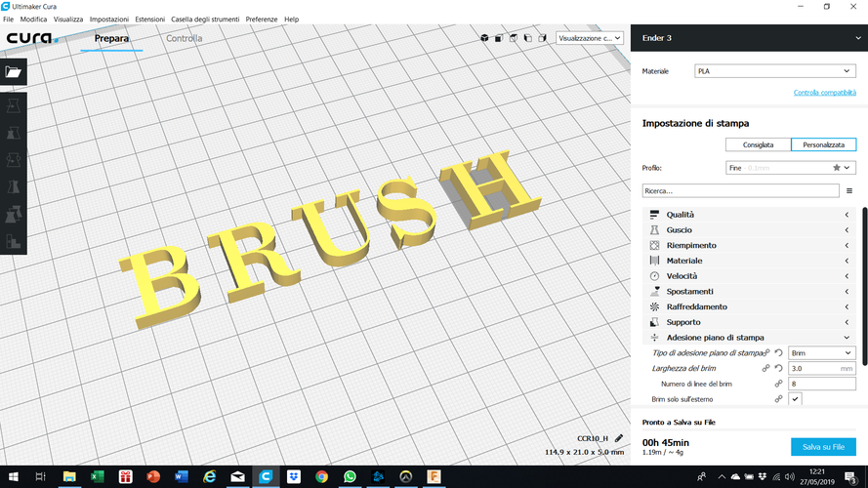The width and height of the screenshot is (868, 488).
Task: Switch to Consigliata print setup mode
Action: pyautogui.click(x=758, y=145)
